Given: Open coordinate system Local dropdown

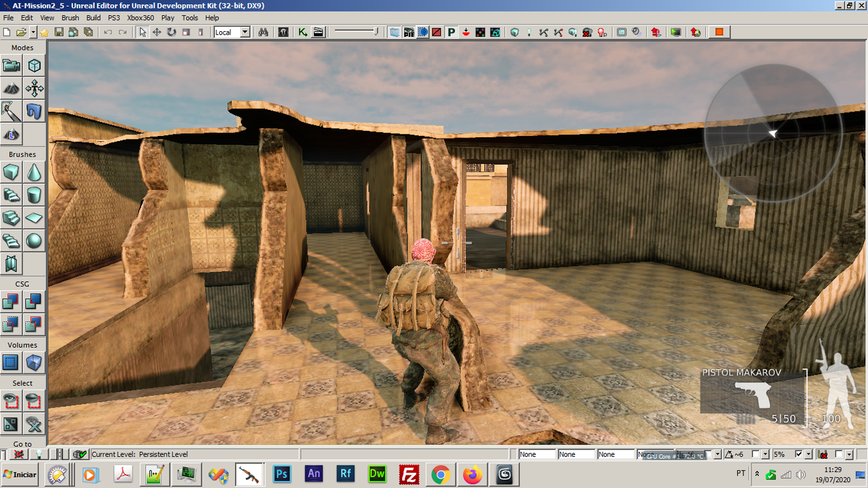Looking at the screenshot, I should pos(244,32).
